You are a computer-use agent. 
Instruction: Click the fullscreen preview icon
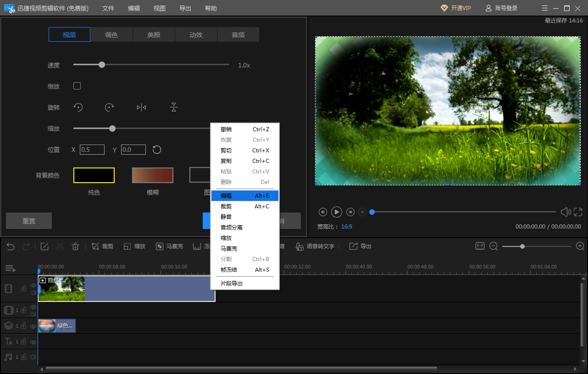point(578,212)
